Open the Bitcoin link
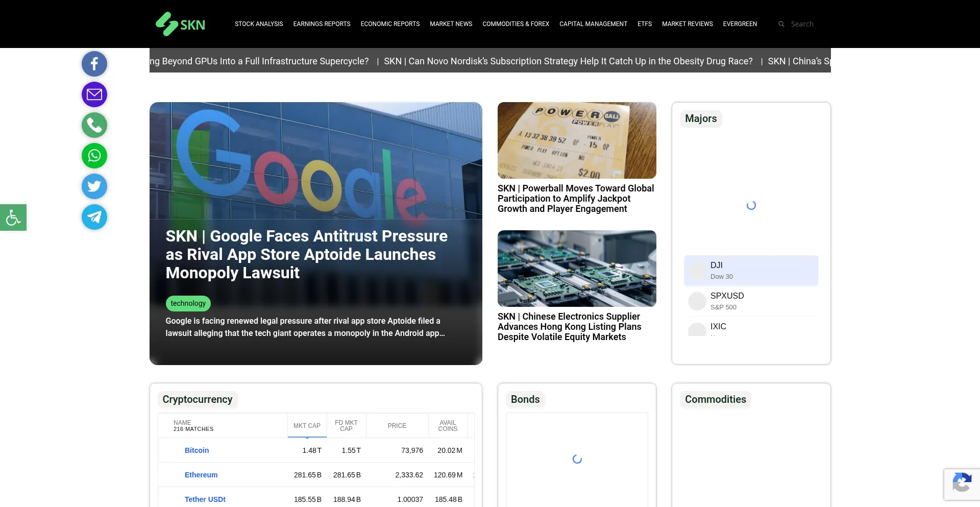 click(x=197, y=450)
